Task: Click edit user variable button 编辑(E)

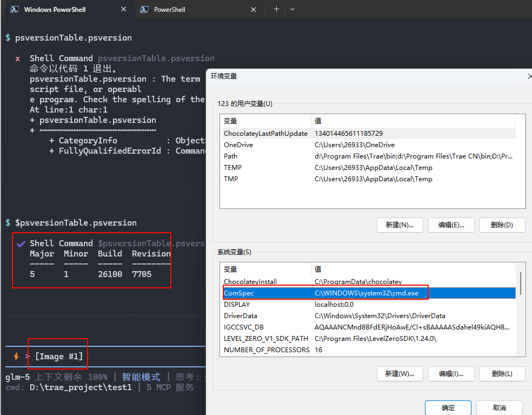Action: 451,225
